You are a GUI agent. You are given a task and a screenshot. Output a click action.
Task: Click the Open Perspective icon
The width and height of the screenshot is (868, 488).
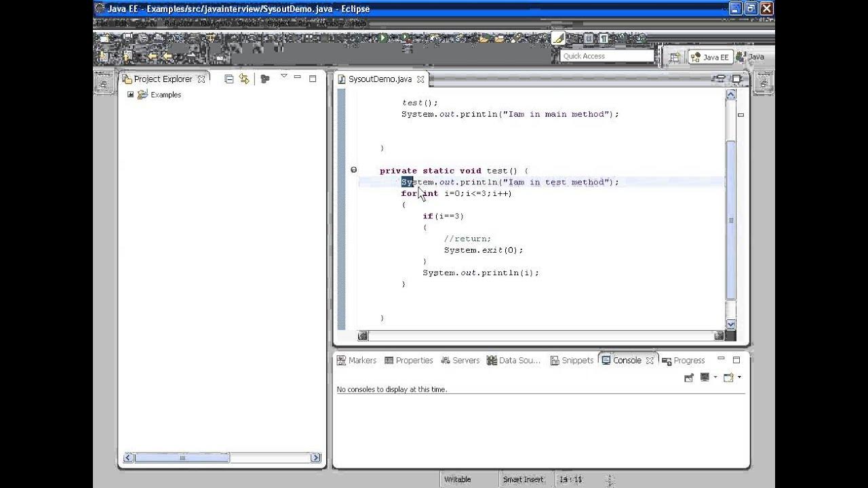click(674, 58)
